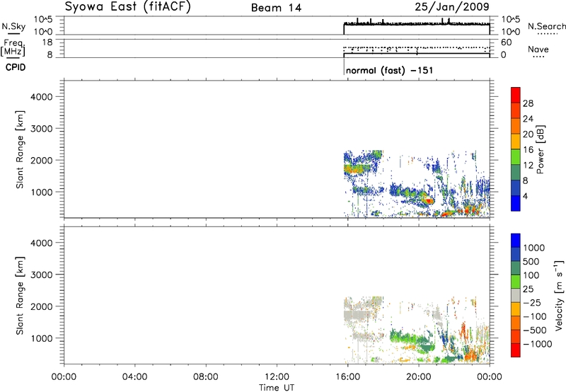Screen dimensions: 566x392
Task: Click the "500" value on the Velocity colorbar
Action: click(531, 262)
